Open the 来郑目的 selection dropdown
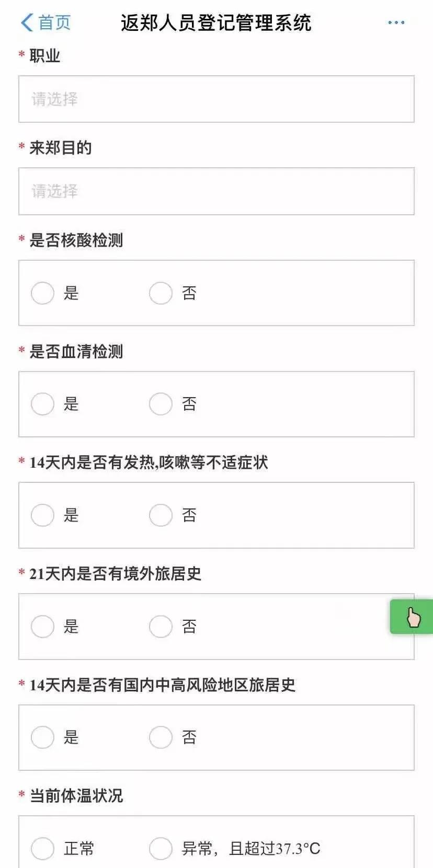Viewport: 433px width, 868px height. (216, 191)
